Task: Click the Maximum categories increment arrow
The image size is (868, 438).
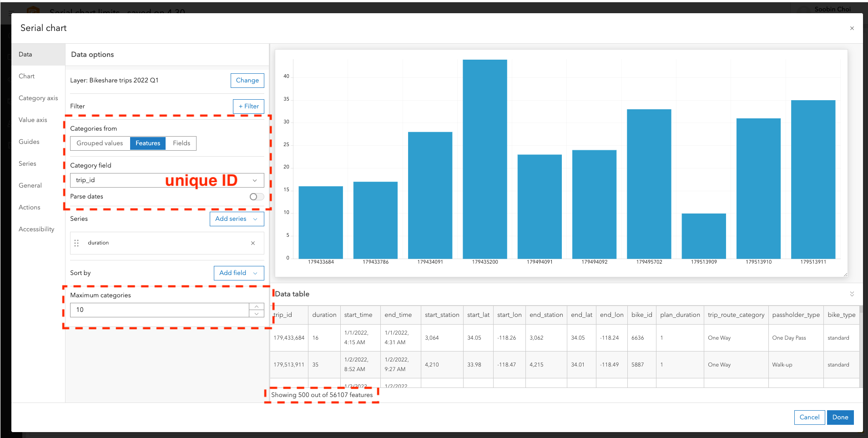Action: tap(257, 306)
